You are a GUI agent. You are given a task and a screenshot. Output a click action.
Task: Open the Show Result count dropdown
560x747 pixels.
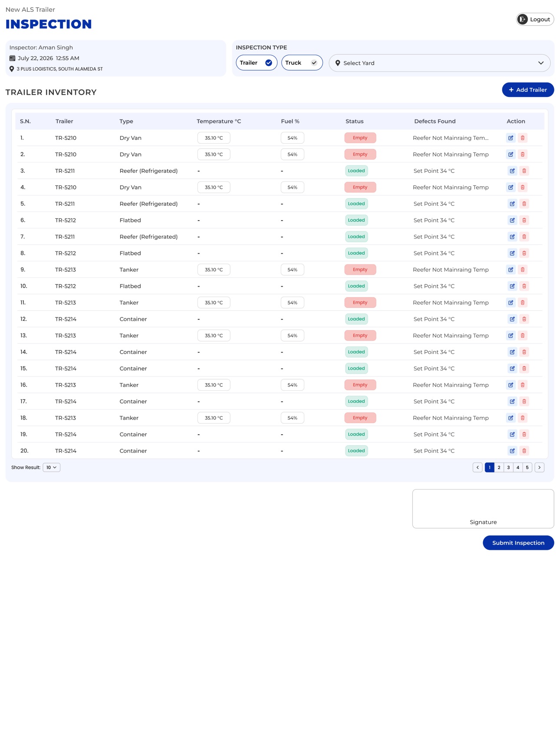coord(51,468)
